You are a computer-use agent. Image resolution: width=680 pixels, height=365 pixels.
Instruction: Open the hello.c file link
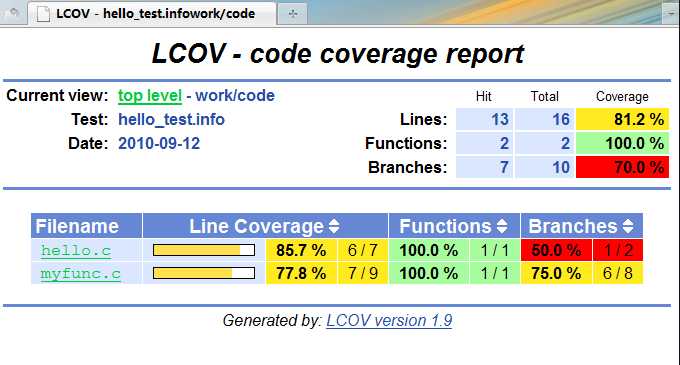pyautogui.click(x=76, y=251)
